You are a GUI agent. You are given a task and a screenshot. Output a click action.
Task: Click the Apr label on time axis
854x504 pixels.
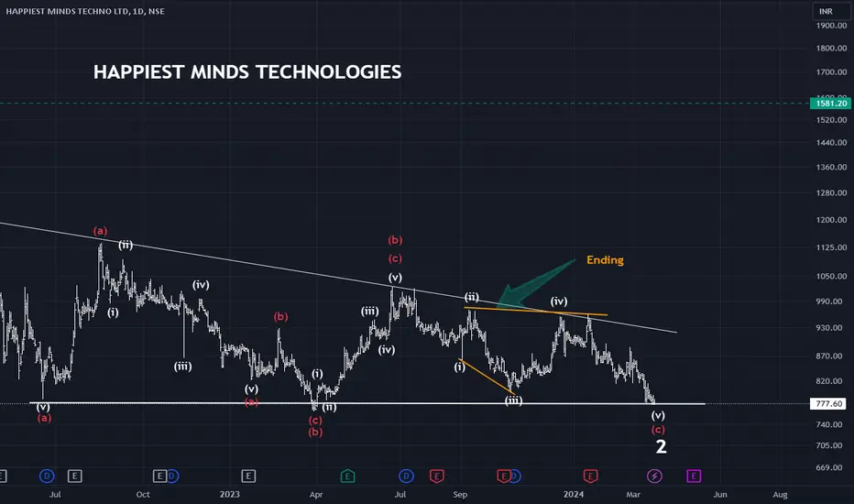(x=316, y=495)
